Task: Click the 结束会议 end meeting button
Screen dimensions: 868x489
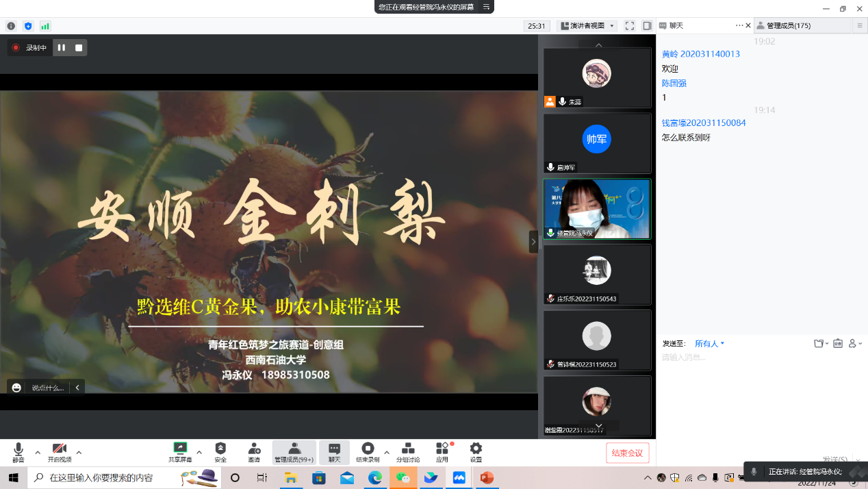Action: (x=627, y=453)
